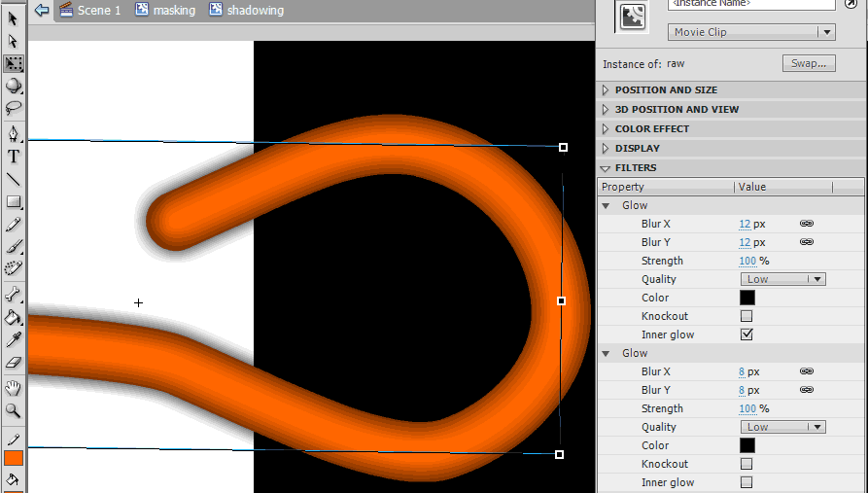Image resolution: width=868 pixels, height=493 pixels.
Task: Select the Text tool
Action: coord(14,157)
